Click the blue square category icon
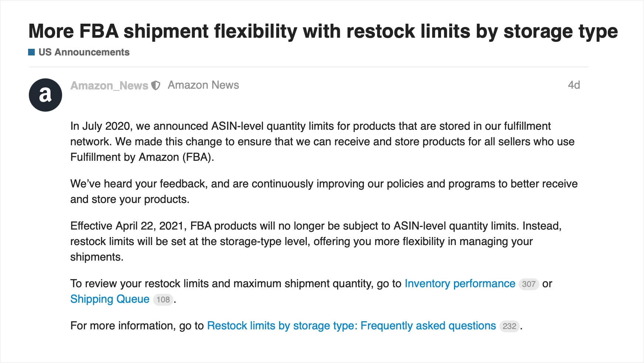This screenshot has height=363, width=644. (31, 52)
